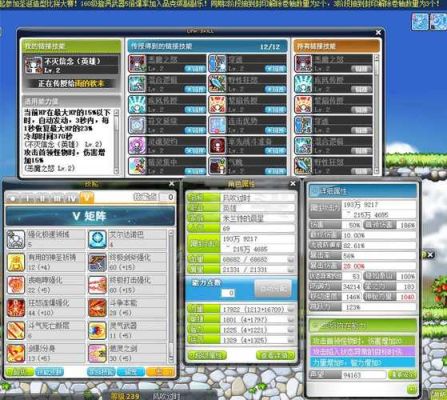Click the green button at bottom-left of character stats window
This screenshot has width=447, height=400.
207,355
